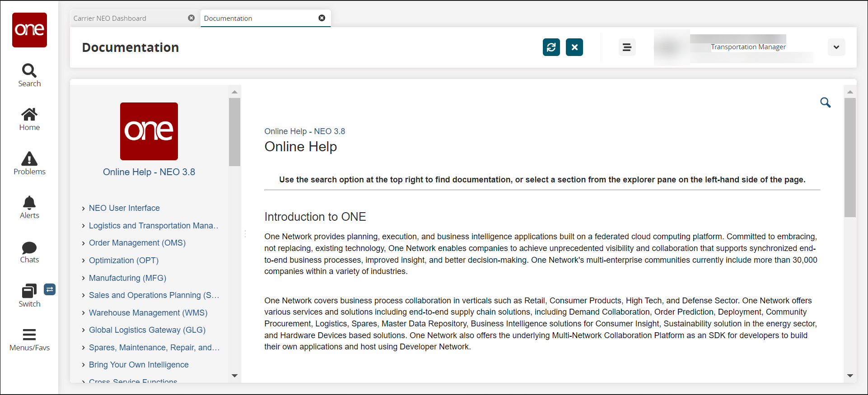Click content pane scroll down arrow

pyautogui.click(x=850, y=376)
